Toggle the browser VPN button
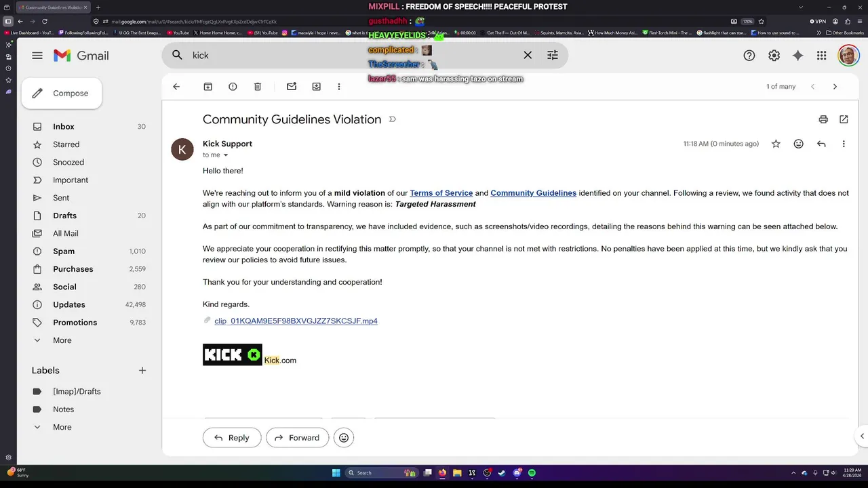The width and height of the screenshot is (868, 488). 817,21
